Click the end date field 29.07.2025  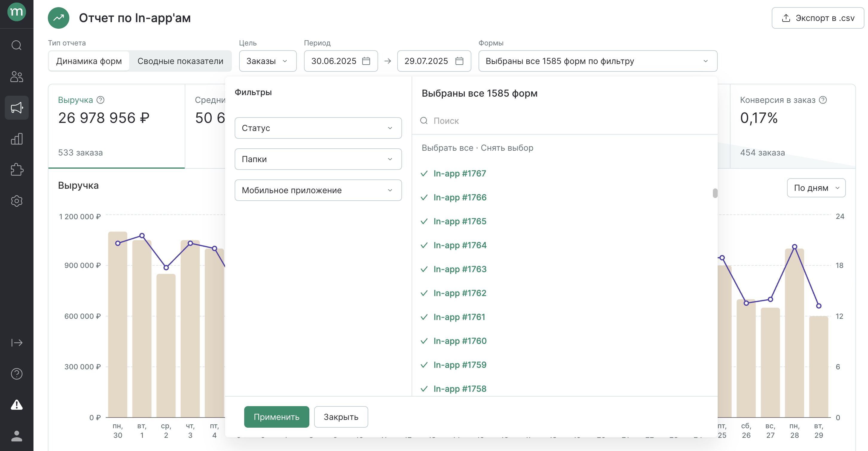tap(434, 61)
